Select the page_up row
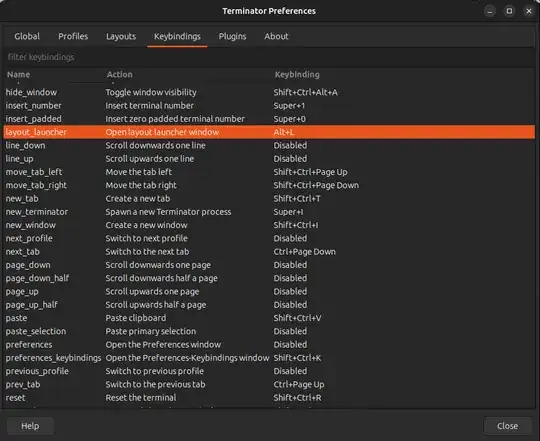 (269, 292)
